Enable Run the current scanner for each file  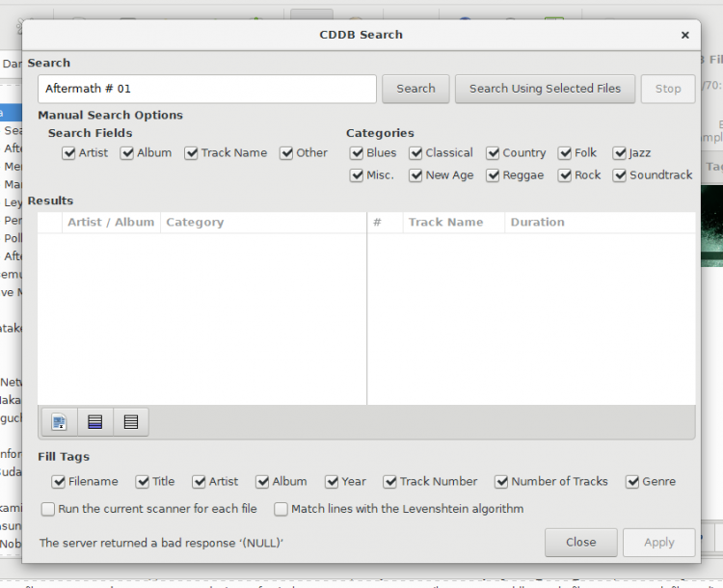tap(48, 509)
